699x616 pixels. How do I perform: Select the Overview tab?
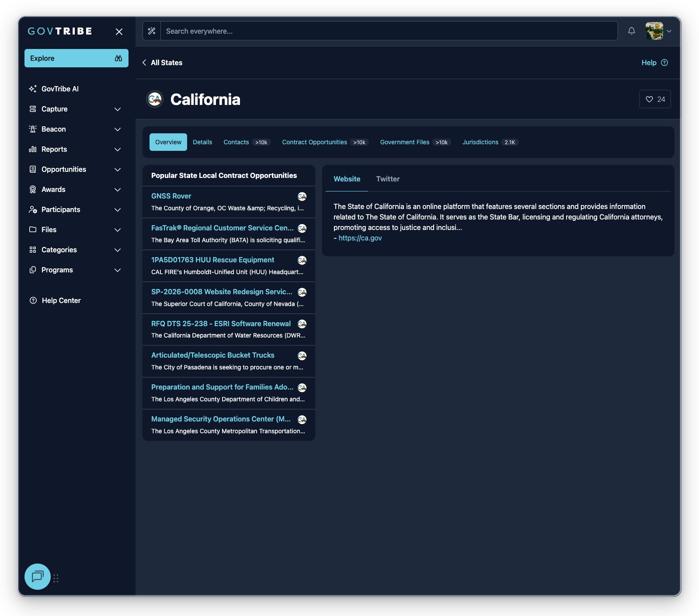[x=168, y=142]
